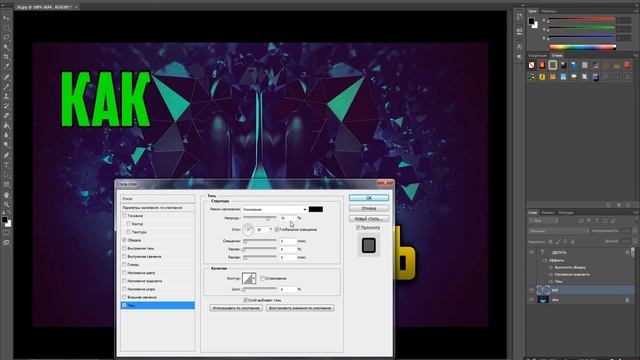The width and height of the screenshot is (640, 360).
Task: Select Стили in the Layer Style list
Action: click(x=158, y=199)
